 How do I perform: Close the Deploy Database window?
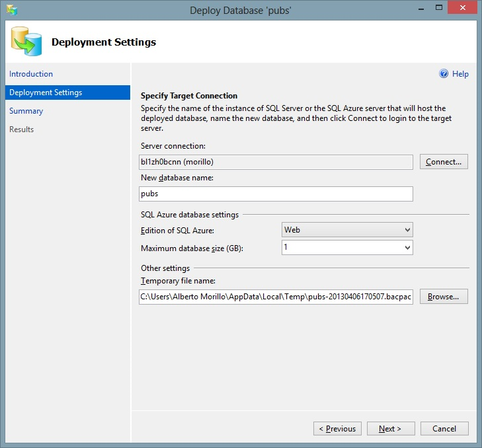[x=462, y=8]
